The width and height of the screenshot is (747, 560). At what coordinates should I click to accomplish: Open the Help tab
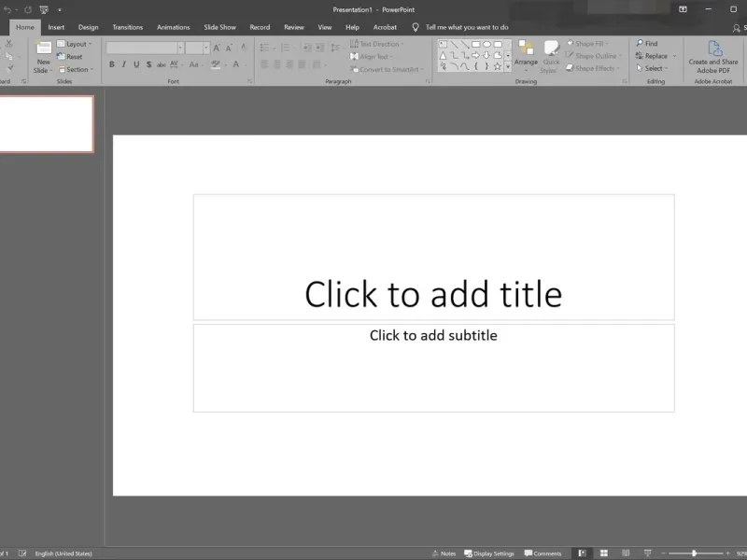click(353, 27)
